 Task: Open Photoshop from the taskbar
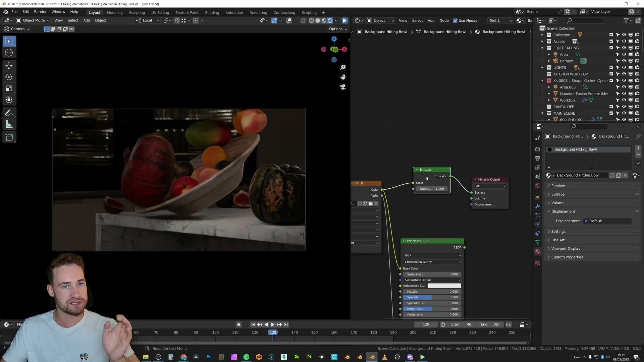(209, 357)
